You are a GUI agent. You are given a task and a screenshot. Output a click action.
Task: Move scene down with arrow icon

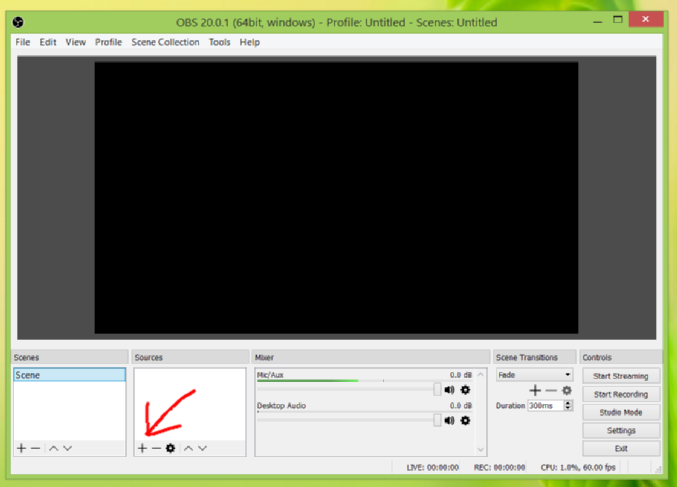pyautogui.click(x=68, y=448)
